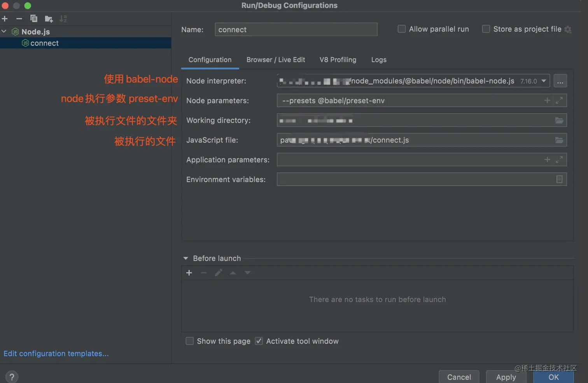
Task: Apply the configuration changes
Action: pos(506,377)
